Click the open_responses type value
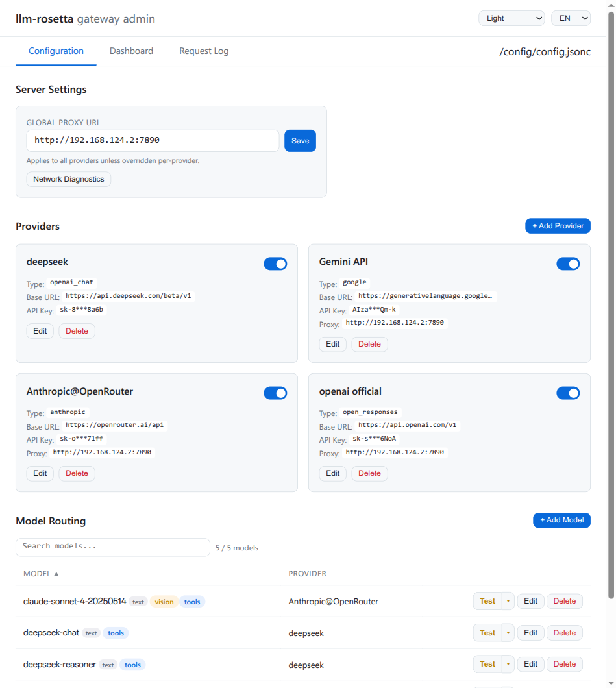This screenshot has width=616, height=688. (370, 412)
